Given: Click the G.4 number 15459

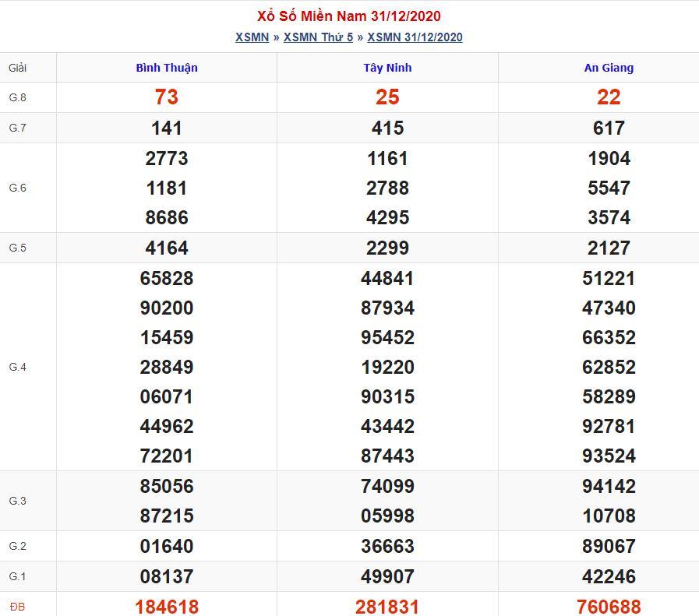Looking at the screenshot, I should pyautogui.click(x=166, y=338).
